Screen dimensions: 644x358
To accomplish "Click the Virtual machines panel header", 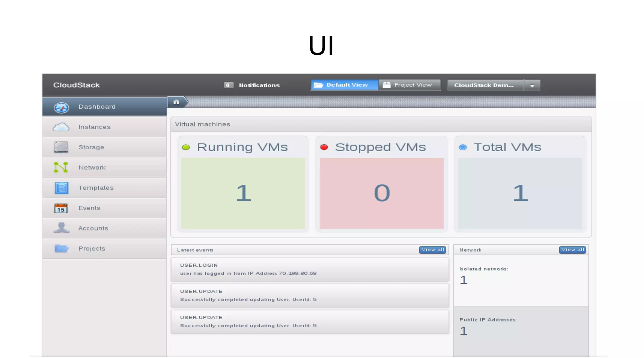I will coord(381,124).
